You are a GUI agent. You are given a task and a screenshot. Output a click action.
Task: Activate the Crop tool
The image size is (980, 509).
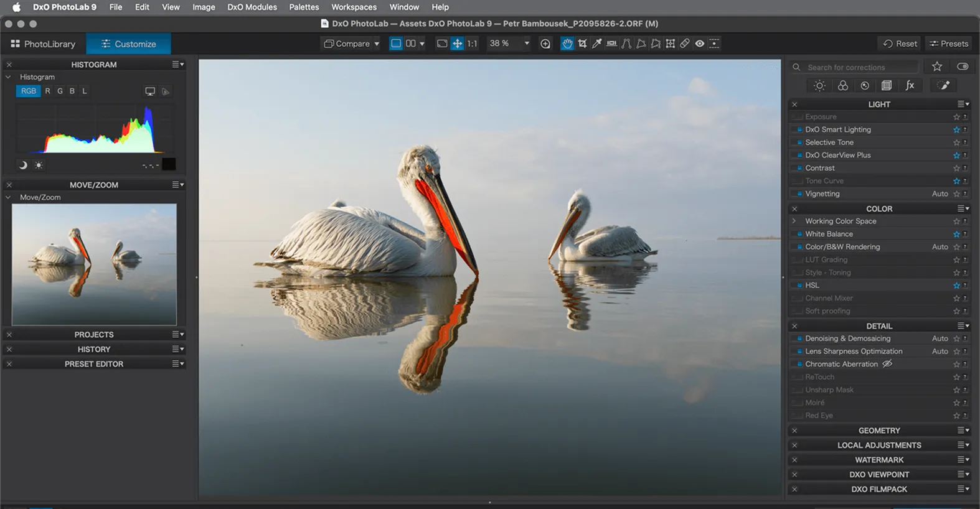[x=582, y=44]
